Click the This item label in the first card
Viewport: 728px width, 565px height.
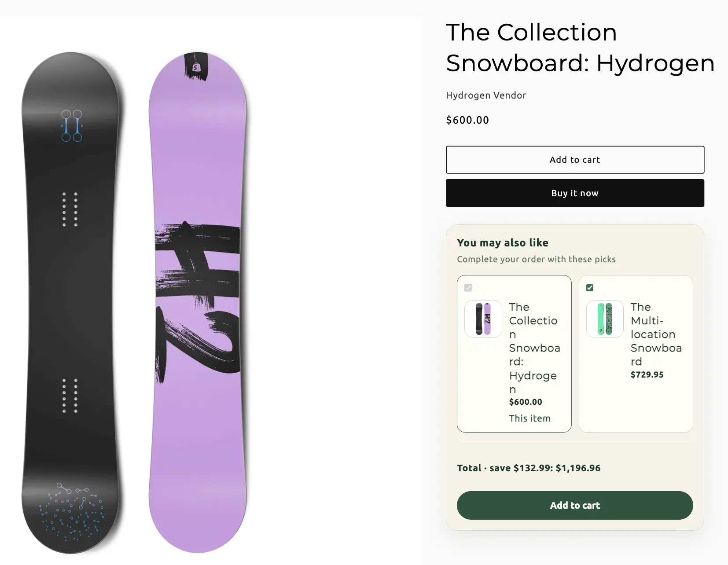pos(530,418)
